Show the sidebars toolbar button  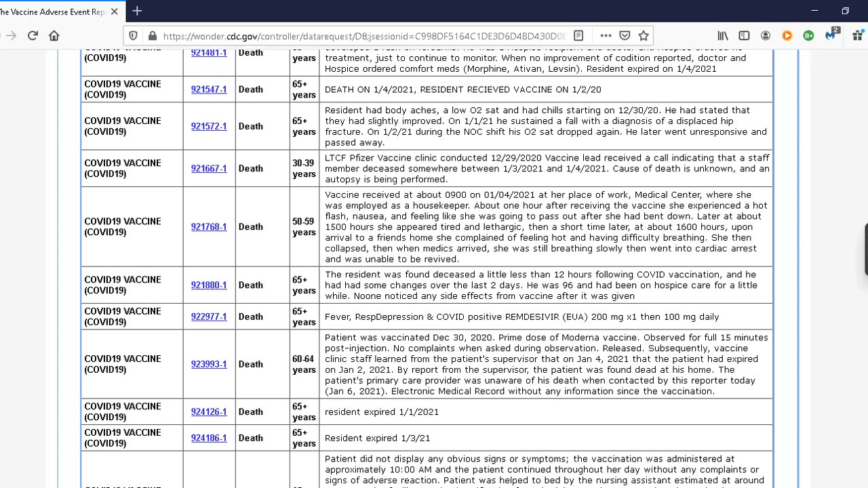[744, 36]
